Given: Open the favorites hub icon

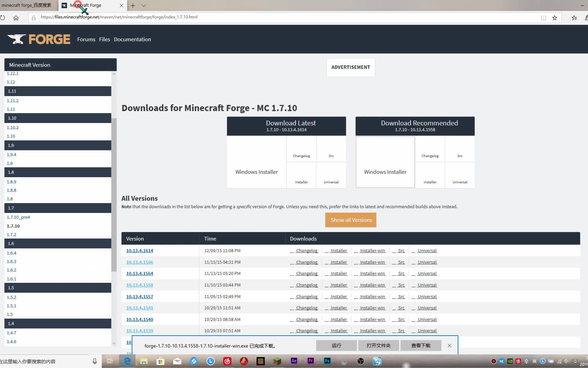Looking at the screenshot, I should point(574,18).
